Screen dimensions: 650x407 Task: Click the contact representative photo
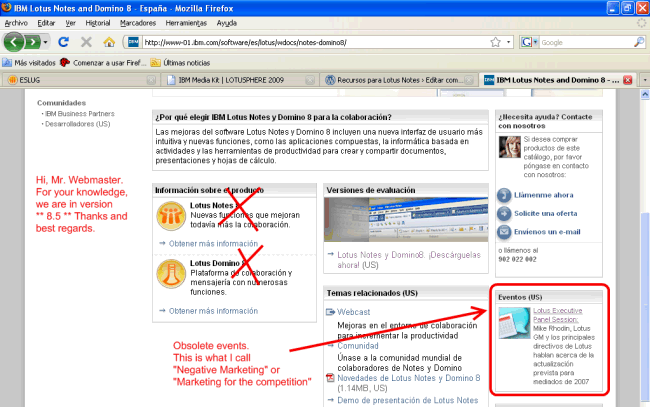(510, 147)
